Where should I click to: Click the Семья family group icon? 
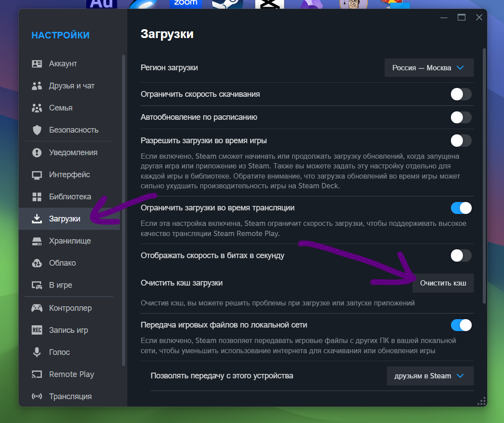[x=37, y=108]
